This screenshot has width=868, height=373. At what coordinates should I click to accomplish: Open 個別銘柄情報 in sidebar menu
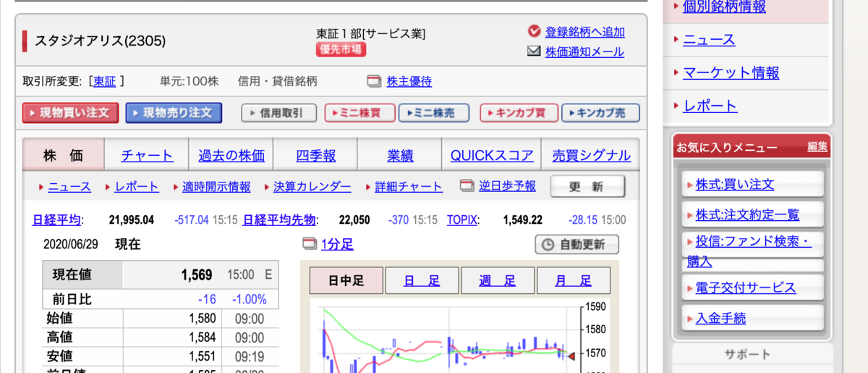(x=724, y=7)
